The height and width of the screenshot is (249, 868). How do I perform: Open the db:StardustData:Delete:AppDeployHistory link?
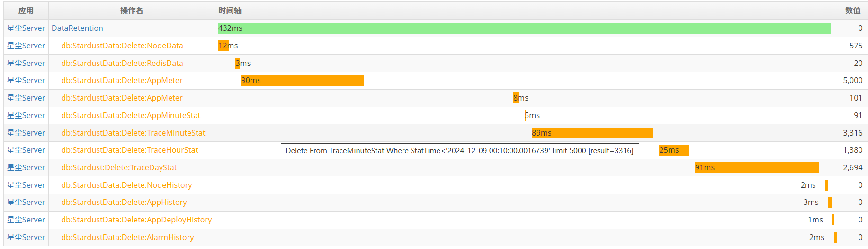point(136,220)
